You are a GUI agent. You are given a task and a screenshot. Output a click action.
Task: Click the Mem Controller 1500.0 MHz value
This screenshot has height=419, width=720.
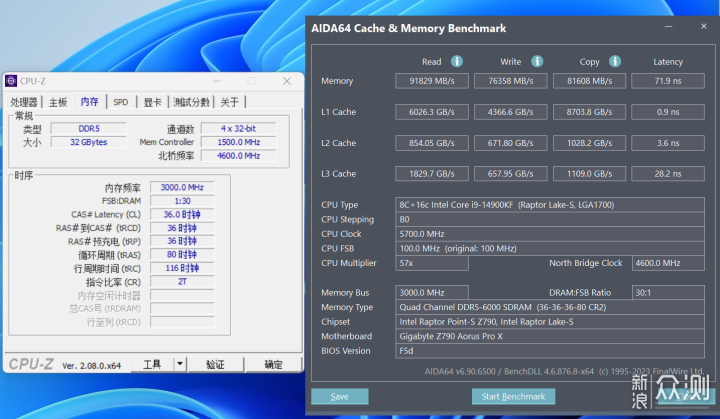tap(238, 142)
